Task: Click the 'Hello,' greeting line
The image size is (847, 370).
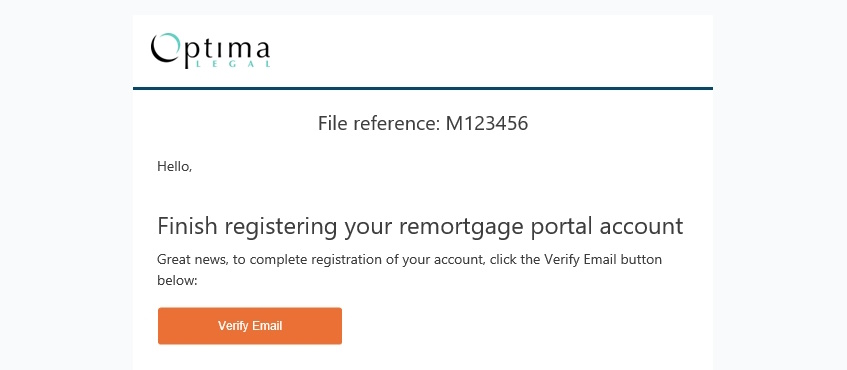Action: click(x=174, y=166)
